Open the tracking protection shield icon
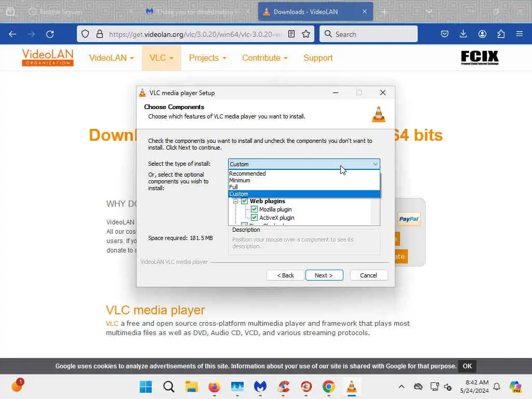Screen dimensions: 532x399 (85, 34)
